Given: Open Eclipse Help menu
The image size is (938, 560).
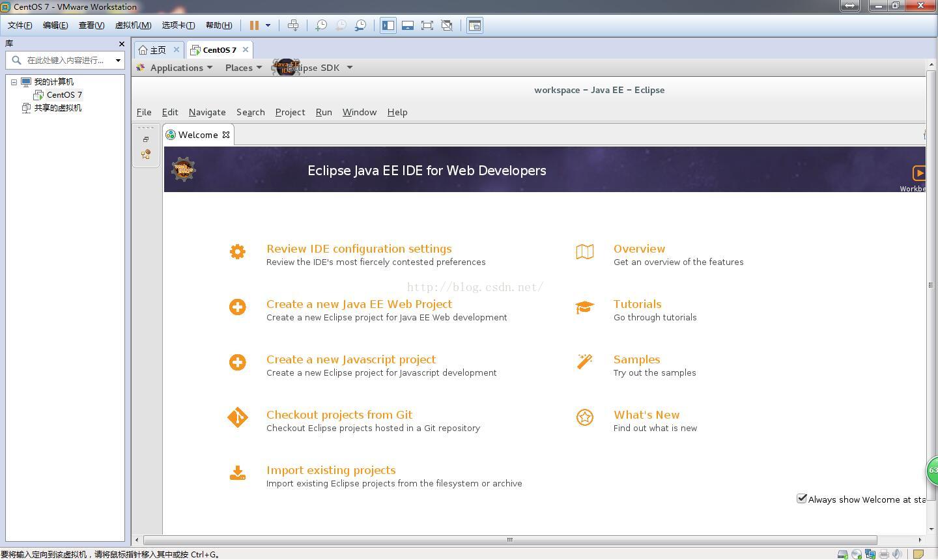Looking at the screenshot, I should [x=397, y=112].
